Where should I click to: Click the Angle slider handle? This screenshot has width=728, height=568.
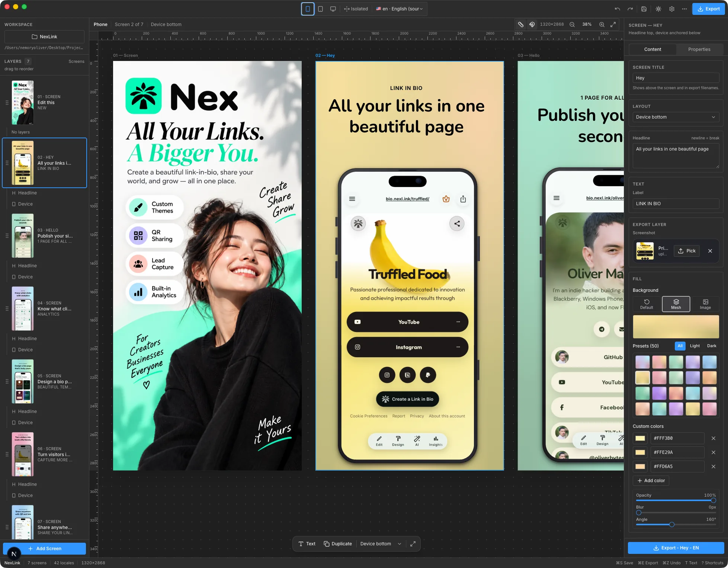[672, 525]
